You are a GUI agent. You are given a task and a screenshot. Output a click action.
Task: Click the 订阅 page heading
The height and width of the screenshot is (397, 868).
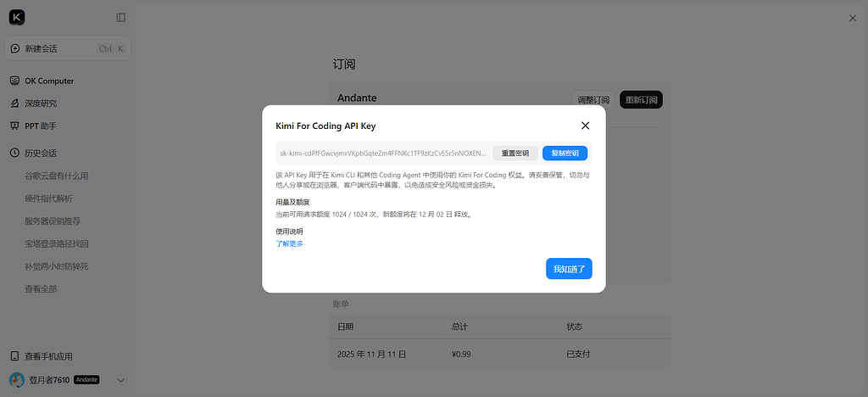[x=344, y=64]
